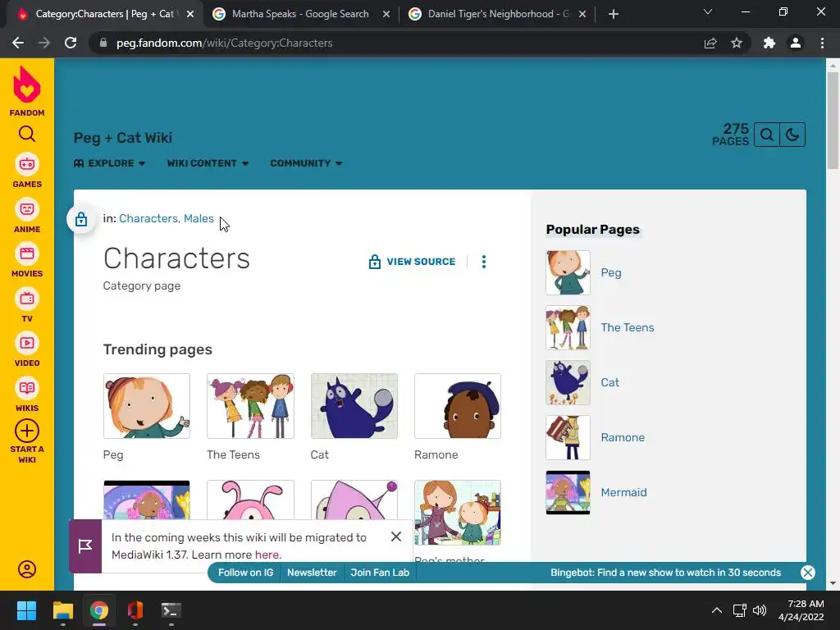The height and width of the screenshot is (630, 840).
Task: Click the purple flag notification icon
Action: [x=85, y=546]
